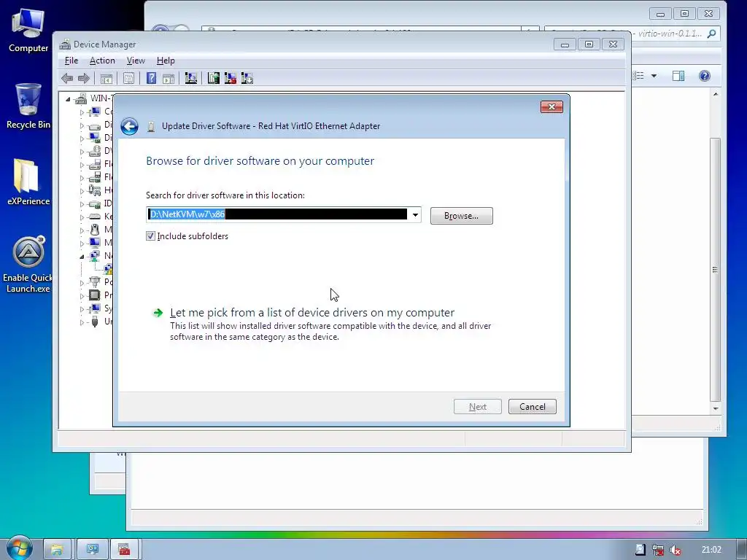Click the network tray icon with red X
The height and width of the screenshot is (560, 747).
coord(658,550)
